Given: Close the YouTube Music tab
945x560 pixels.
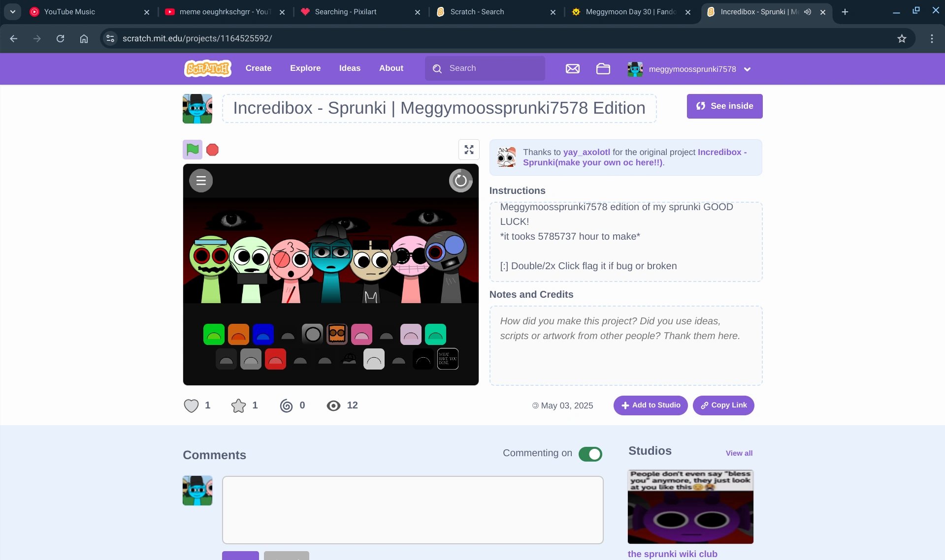Looking at the screenshot, I should [x=146, y=12].
